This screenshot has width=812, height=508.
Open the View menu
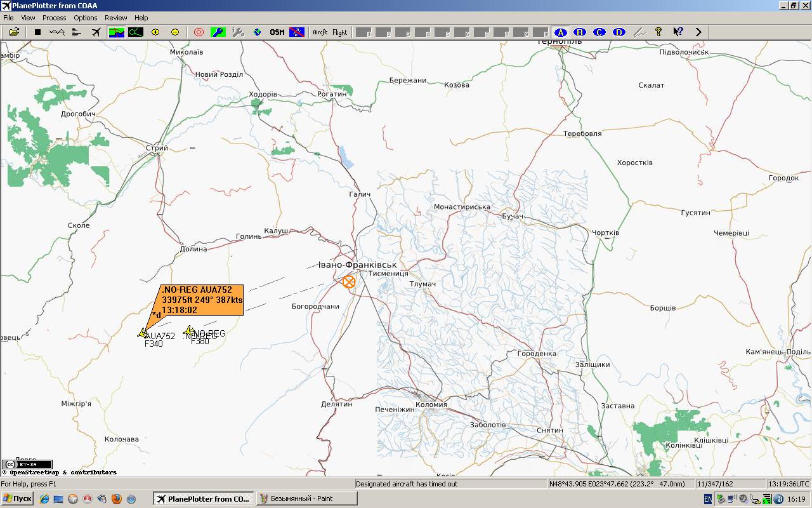[x=28, y=18]
